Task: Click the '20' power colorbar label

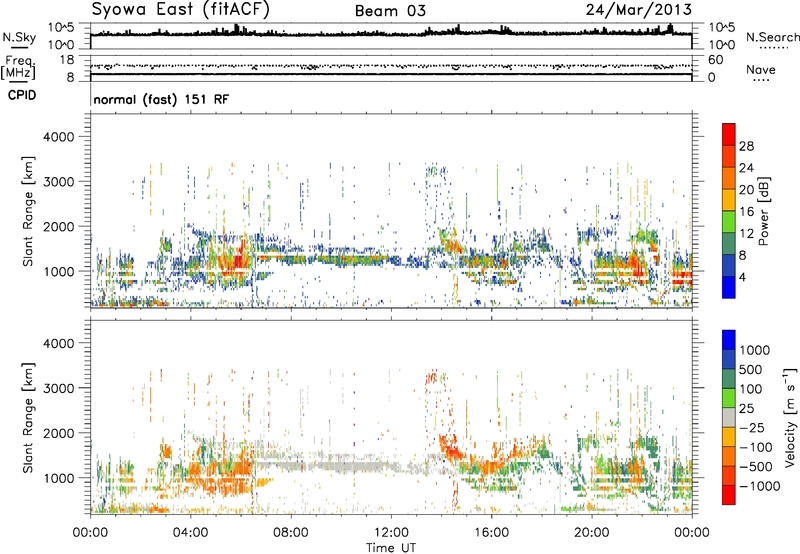Action: pos(746,190)
